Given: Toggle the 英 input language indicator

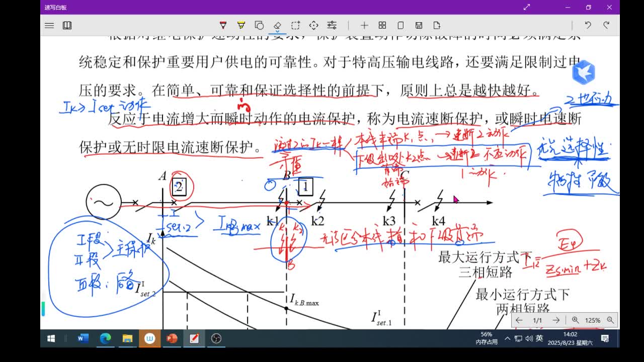Looking at the screenshot, I should (x=539, y=338).
